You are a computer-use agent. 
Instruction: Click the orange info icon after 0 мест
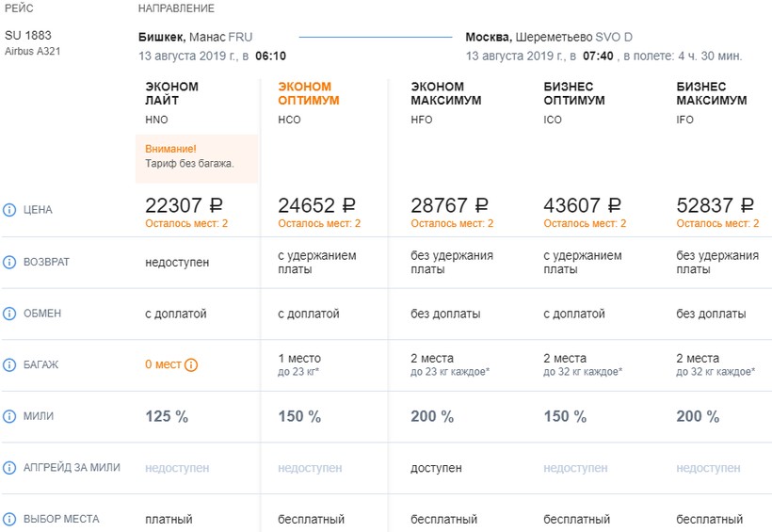191,365
